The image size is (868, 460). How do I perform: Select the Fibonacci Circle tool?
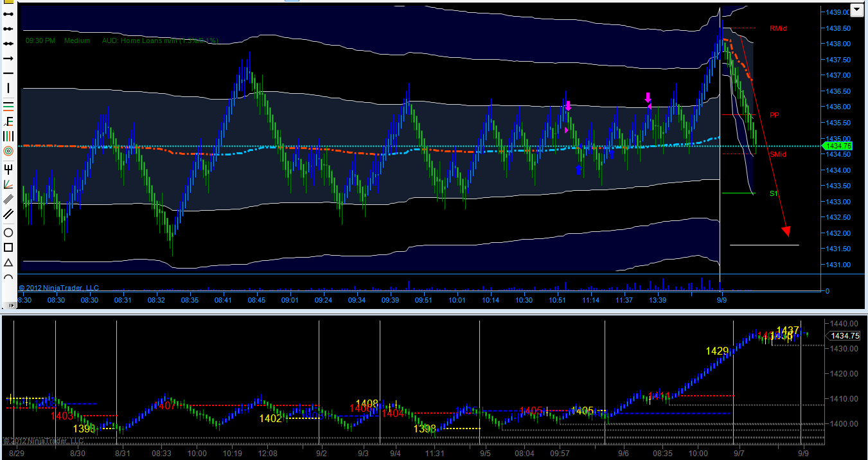click(x=8, y=151)
